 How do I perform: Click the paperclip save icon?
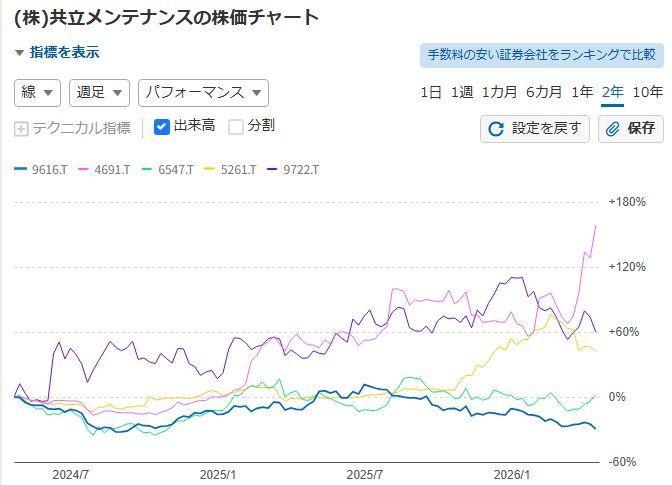[613, 128]
